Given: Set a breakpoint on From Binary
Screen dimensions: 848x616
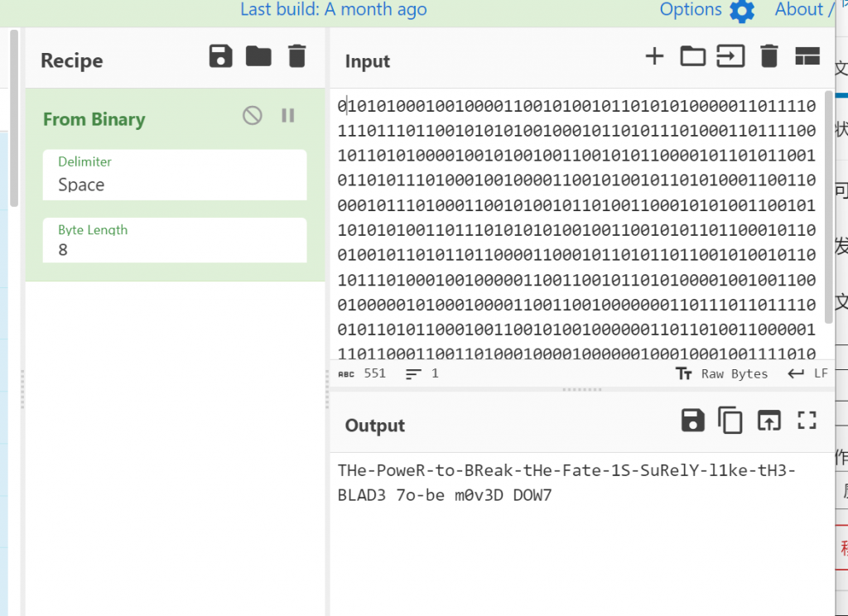Looking at the screenshot, I should pyautogui.click(x=288, y=116).
